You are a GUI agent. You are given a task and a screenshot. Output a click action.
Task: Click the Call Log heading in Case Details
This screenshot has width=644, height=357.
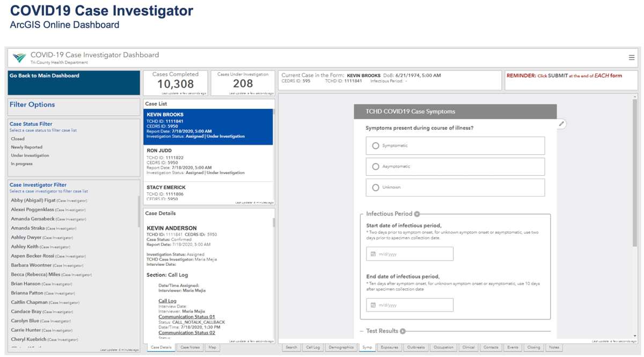pyautogui.click(x=167, y=301)
